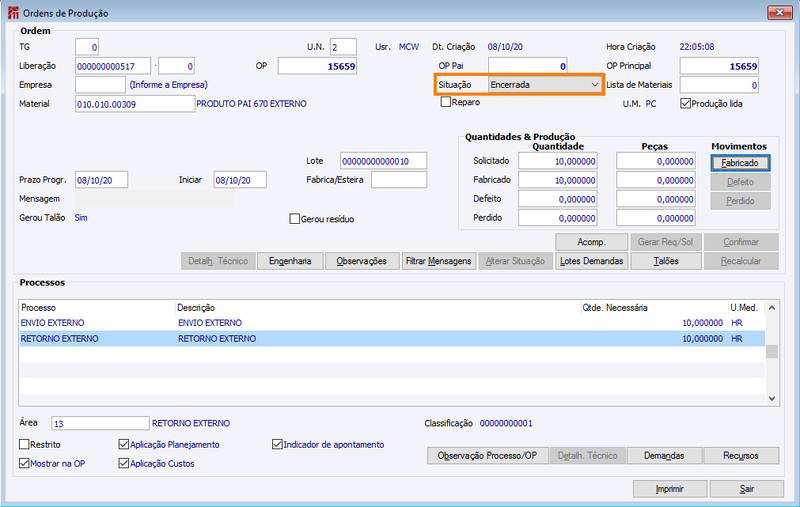Select the ENVIO EXTERNO process row
The width and height of the screenshot is (800, 507).
tap(392, 323)
